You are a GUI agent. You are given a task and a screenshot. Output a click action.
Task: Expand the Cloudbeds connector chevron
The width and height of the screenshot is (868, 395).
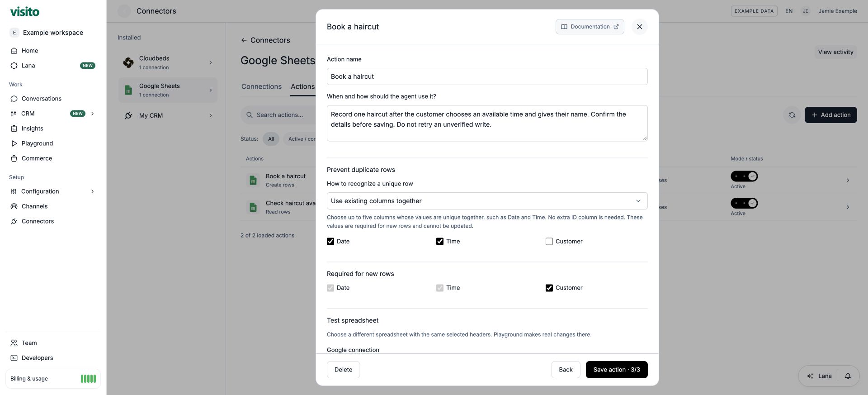point(211,62)
